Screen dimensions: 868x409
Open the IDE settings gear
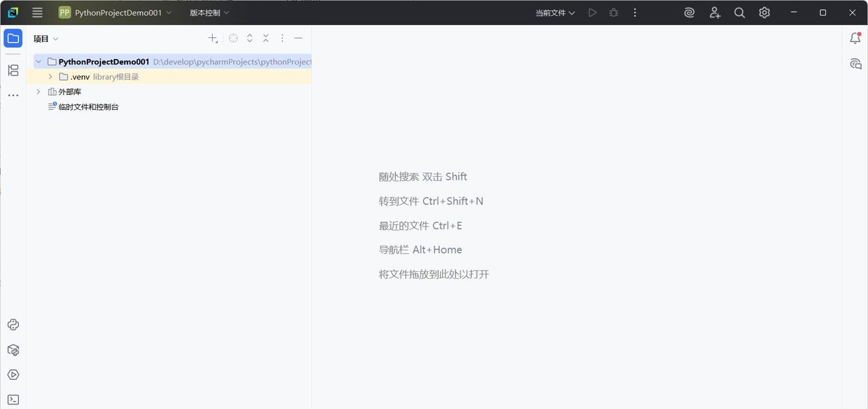pos(764,12)
